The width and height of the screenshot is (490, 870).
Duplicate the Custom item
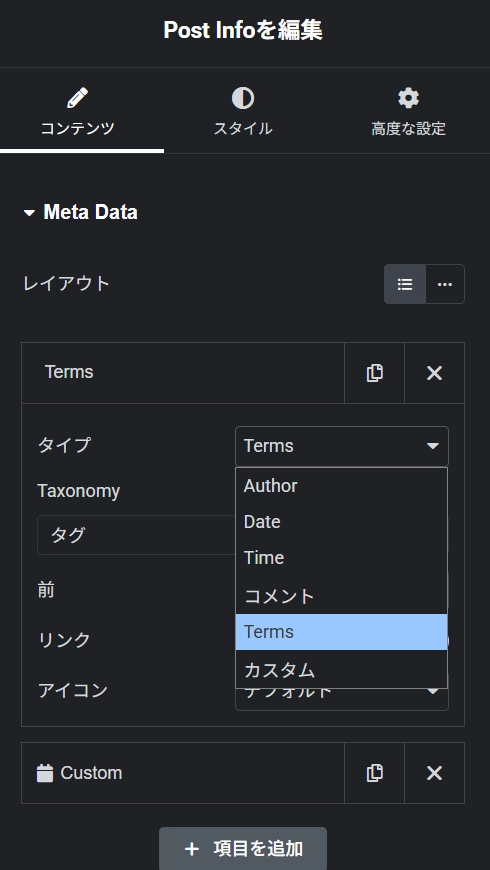[375, 773]
